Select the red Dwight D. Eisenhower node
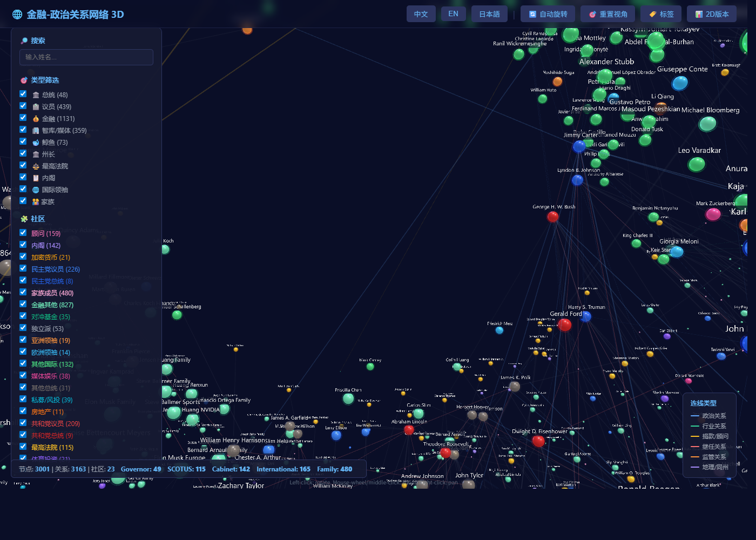The width and height of the screenshot is (756, 540). (538, 441)
